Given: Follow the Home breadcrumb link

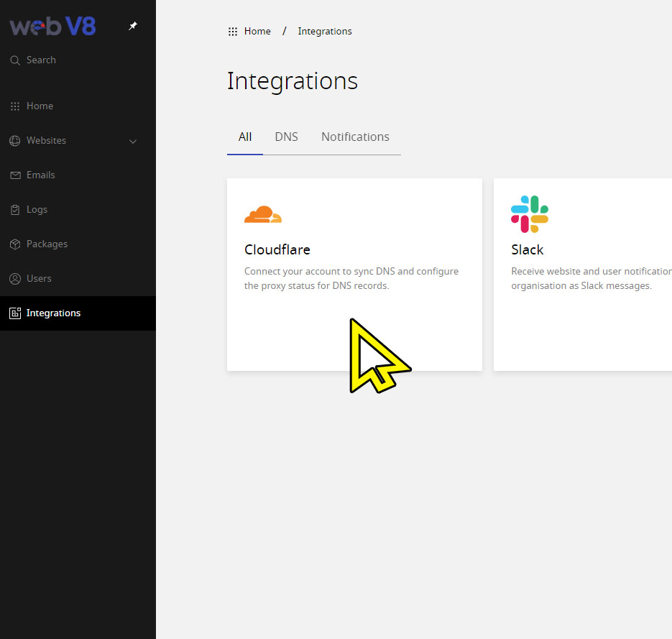Looking at the screenshot, I should pyautogui.click(x=257, y=32).
